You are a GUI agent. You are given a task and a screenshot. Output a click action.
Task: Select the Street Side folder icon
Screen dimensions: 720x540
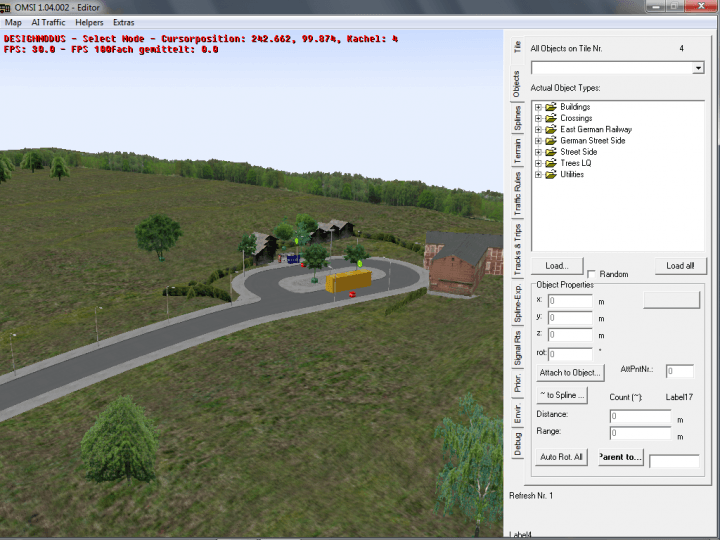point(551,152)
